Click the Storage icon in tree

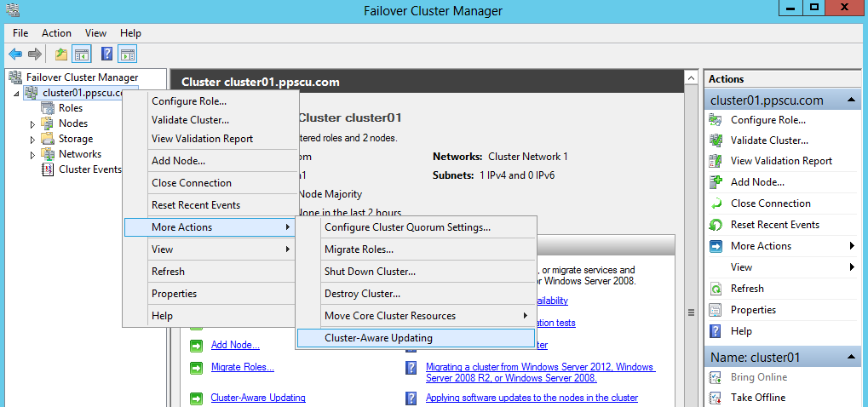pyautogui.click(x=49, y=139)
